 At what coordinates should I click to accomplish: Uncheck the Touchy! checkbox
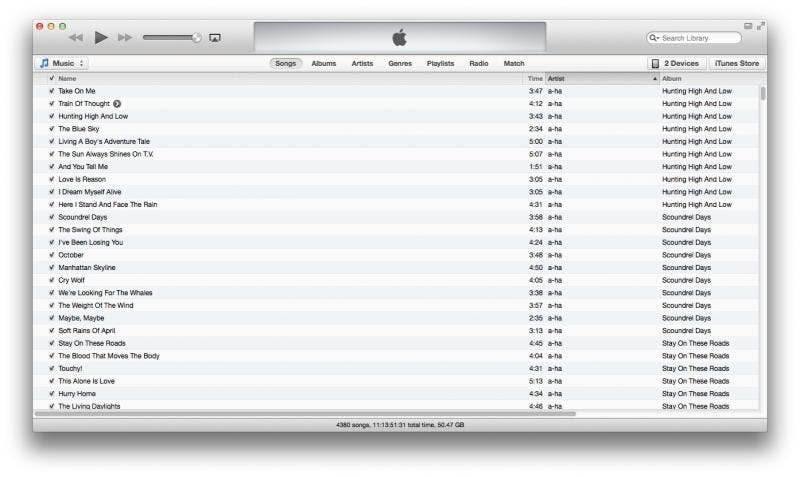click(x=52, y=368)
